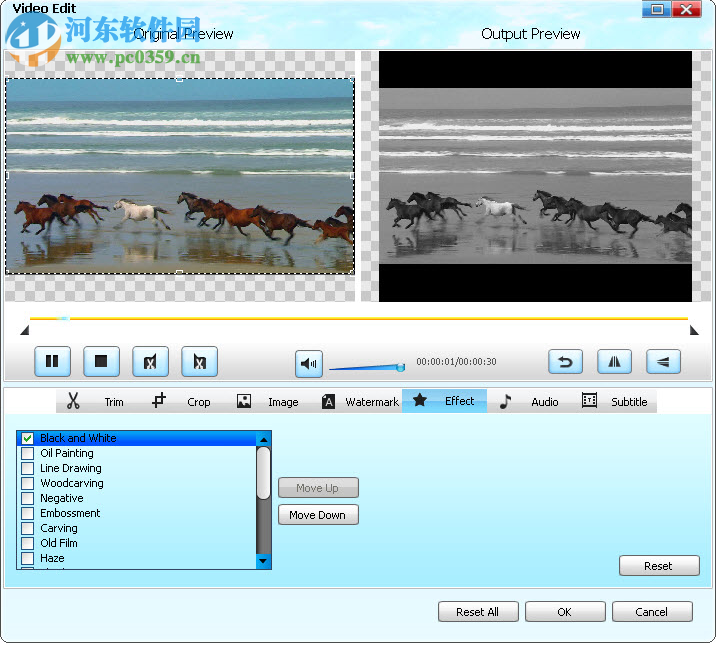Viewport: 716px width, 649px height.
Task: Enable the Carving effect checkbox
Action: (x=27, y=528)
